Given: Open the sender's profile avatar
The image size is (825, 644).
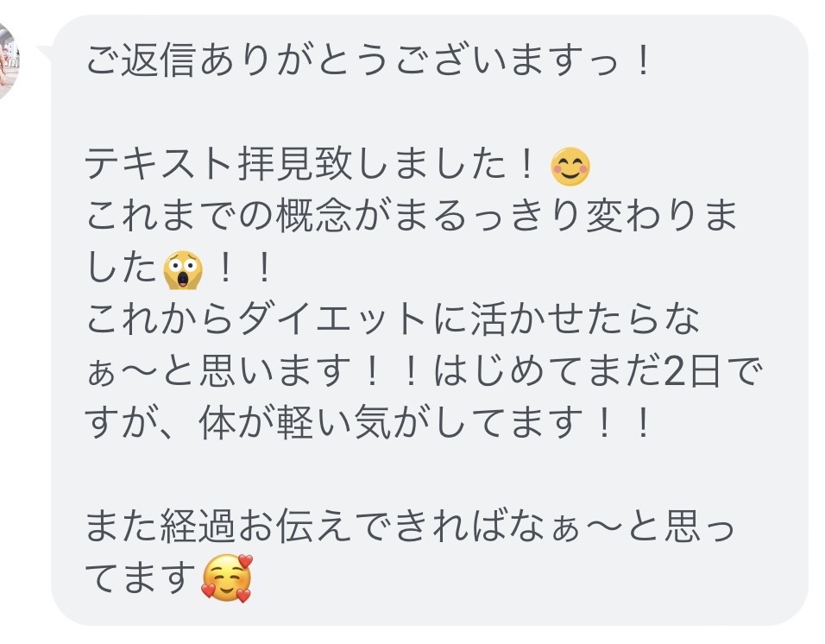Looking at the screenshot, I should click(9, 61).
